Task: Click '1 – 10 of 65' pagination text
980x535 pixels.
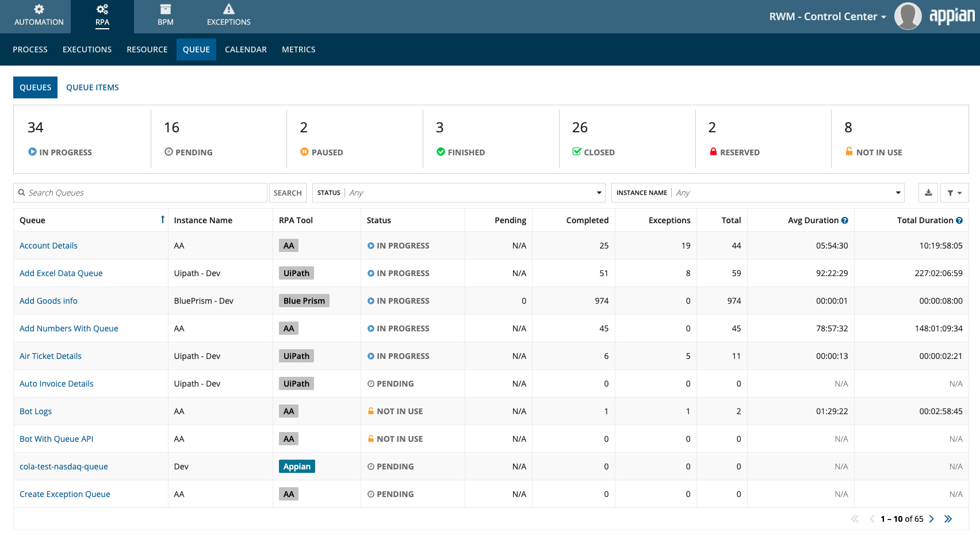Action: 902,519
